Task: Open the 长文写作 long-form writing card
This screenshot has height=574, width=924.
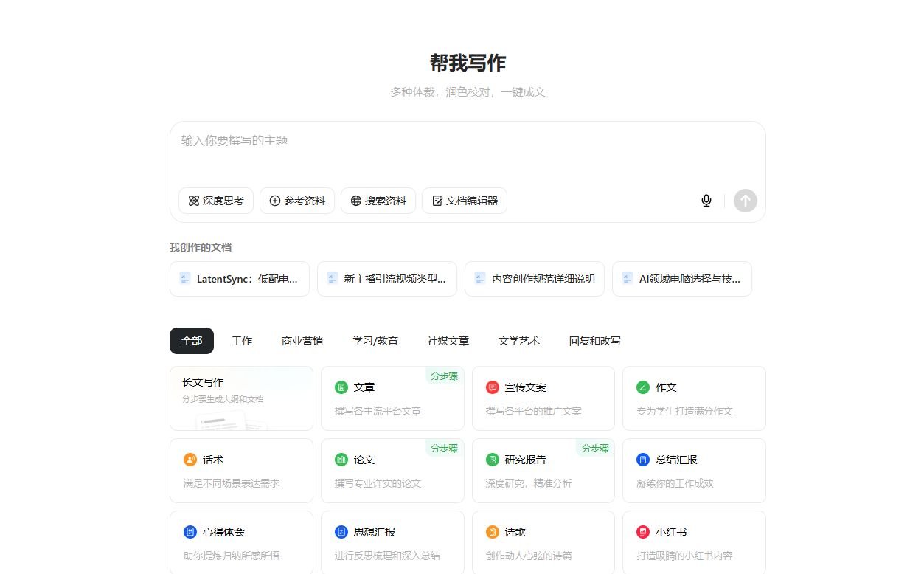Action: pos(241,398)
